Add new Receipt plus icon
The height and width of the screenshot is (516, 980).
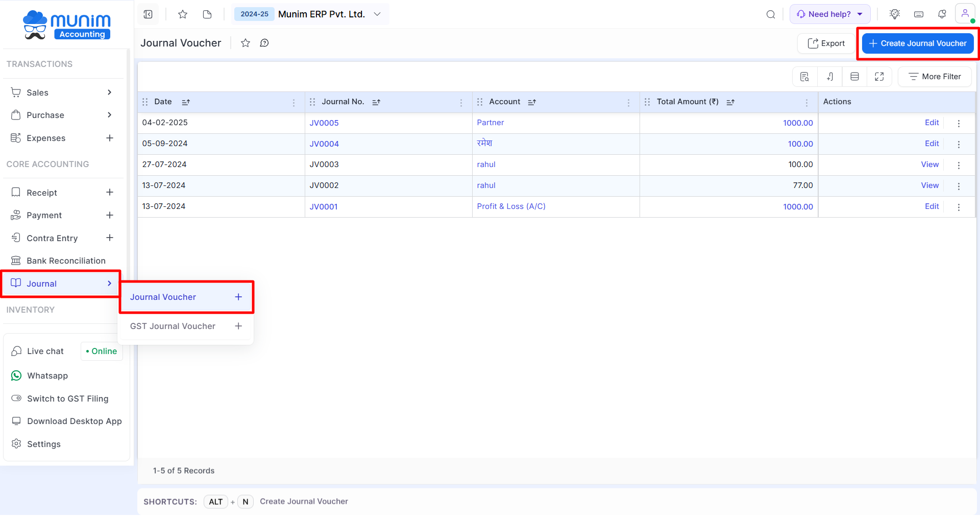tap(110, 192)
